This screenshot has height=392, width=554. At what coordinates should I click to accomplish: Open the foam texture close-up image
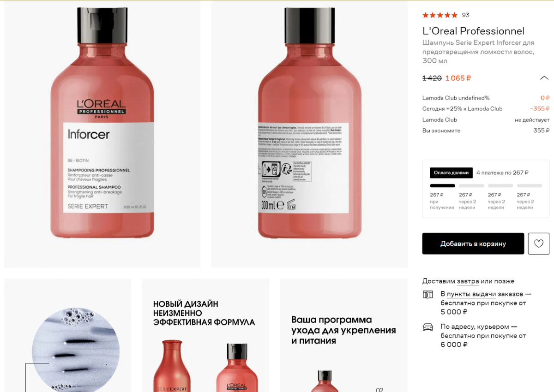click(x=67, y=335)
